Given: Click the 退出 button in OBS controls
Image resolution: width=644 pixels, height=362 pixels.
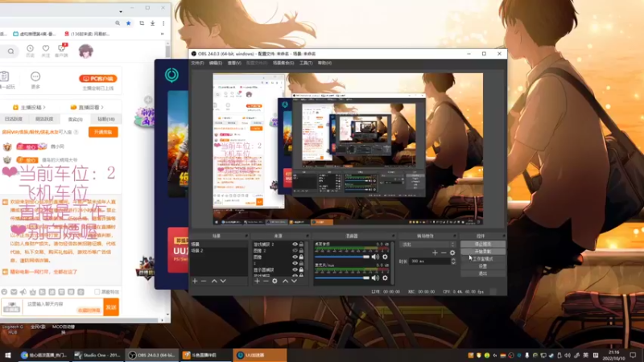Looking at the screenshot, I should (482, 274).
